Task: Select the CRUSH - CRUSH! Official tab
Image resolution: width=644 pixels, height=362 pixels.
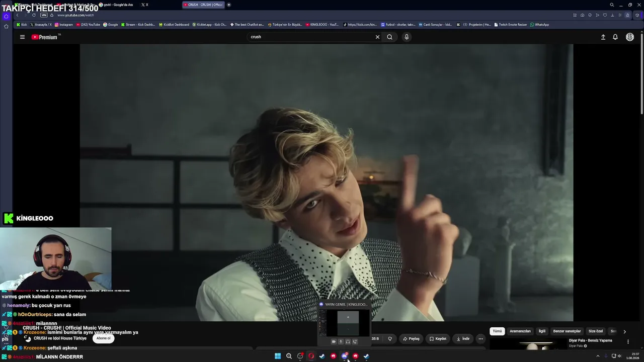Action: pyautogui.click(x=203, y=5)
